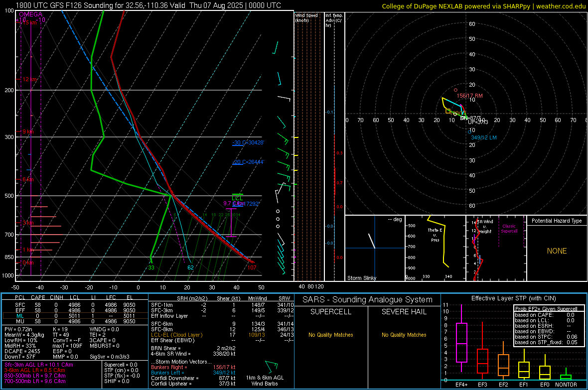Click the SigSvr = 0 m3/s3 value
The height and width of the screenshot is (390, 588).
pos(110,357)
